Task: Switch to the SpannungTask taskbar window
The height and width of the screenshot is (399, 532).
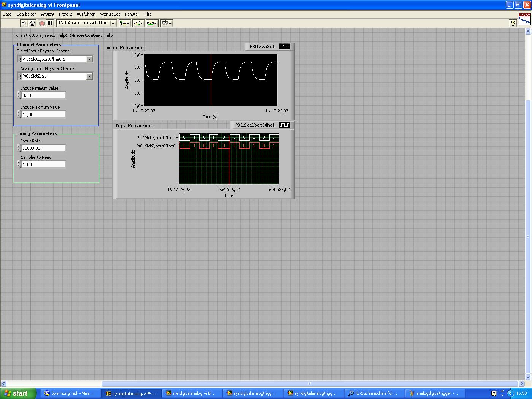Action: 71,393
